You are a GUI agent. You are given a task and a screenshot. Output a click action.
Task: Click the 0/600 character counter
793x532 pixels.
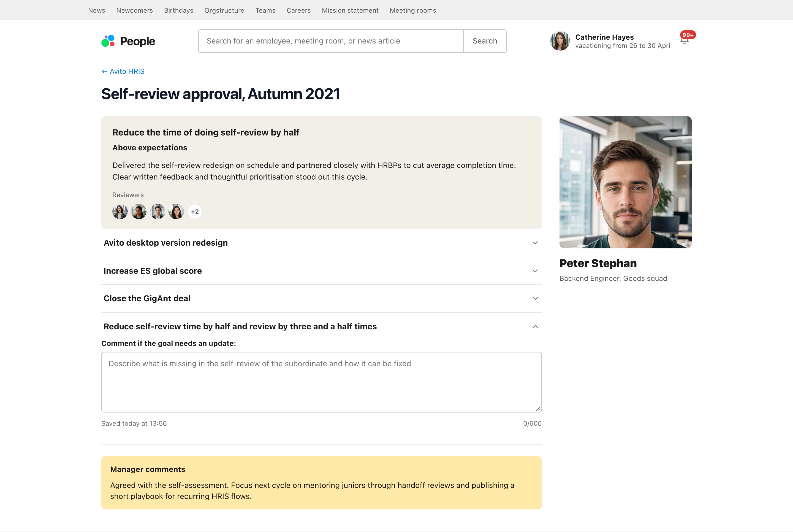click(x=532, y=424)
